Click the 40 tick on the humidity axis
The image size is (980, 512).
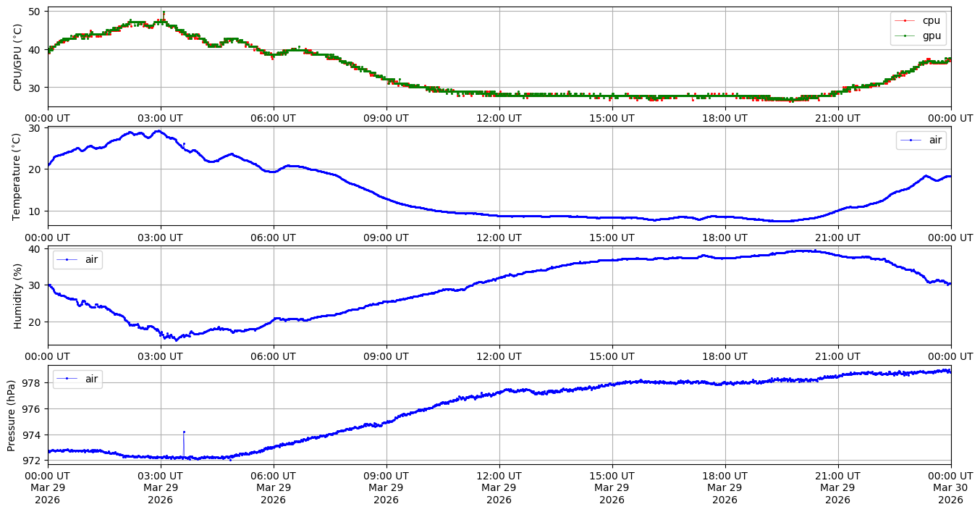coord(35,249)
